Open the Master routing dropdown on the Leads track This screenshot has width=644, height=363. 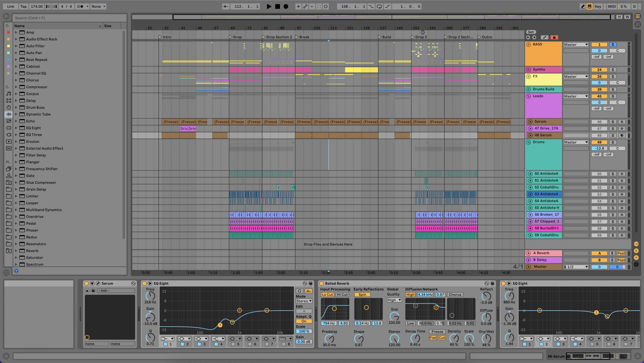(576, 96)
